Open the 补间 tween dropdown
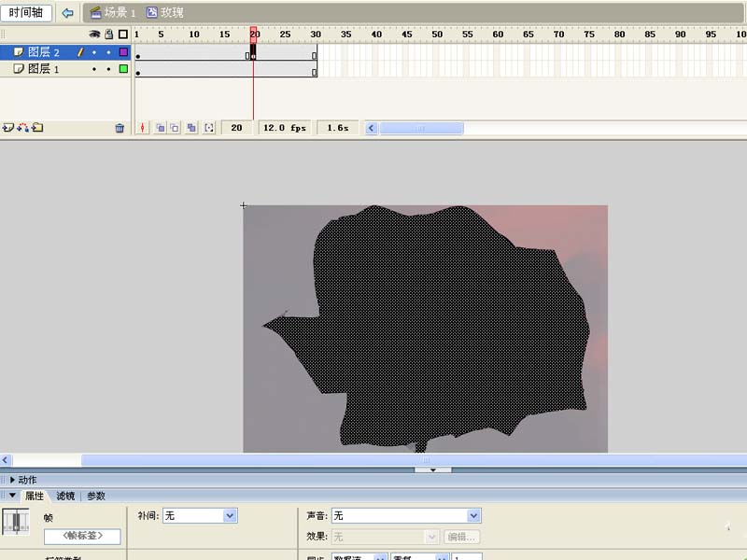Viewport: 747px width, 560px height. (x=200, y=516)
